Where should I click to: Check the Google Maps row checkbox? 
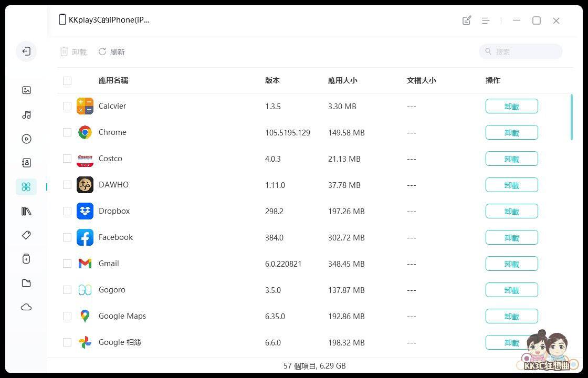[67, 316]
